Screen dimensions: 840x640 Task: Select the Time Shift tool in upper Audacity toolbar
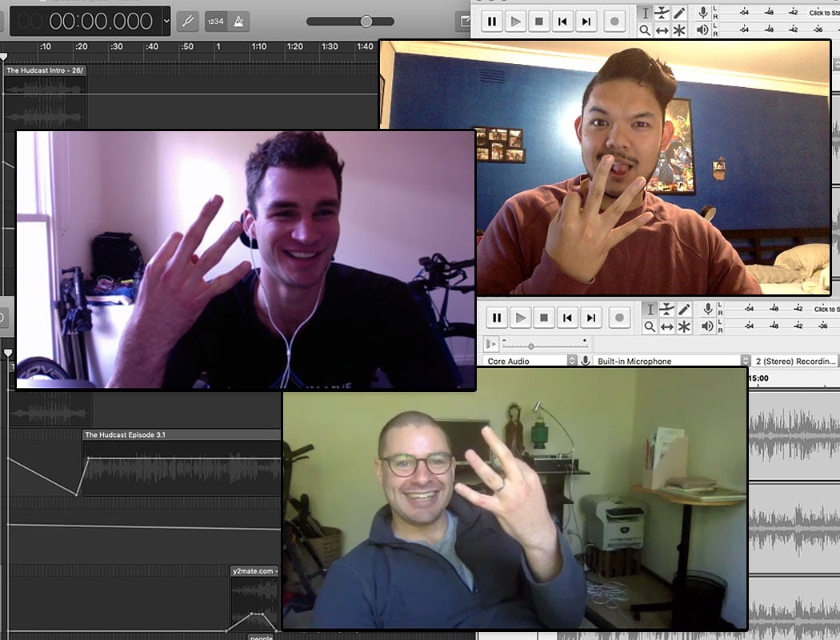(662, 30)
